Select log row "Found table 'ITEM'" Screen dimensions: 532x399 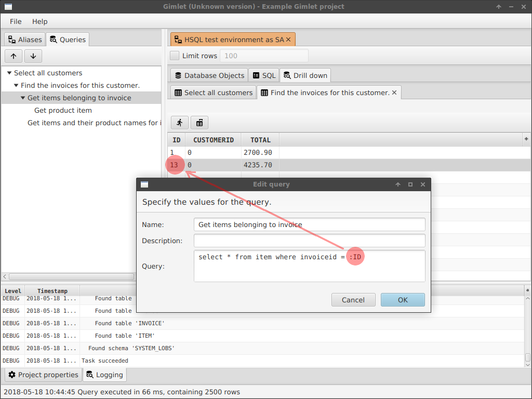pos(263,336)
